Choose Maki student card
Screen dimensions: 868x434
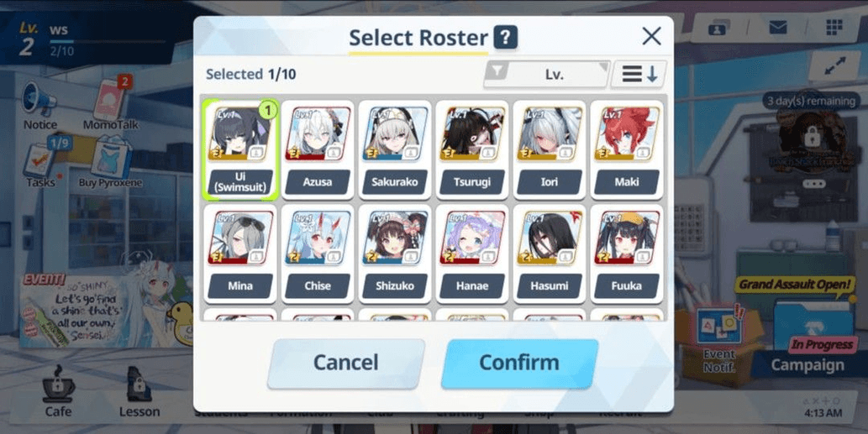627,149
